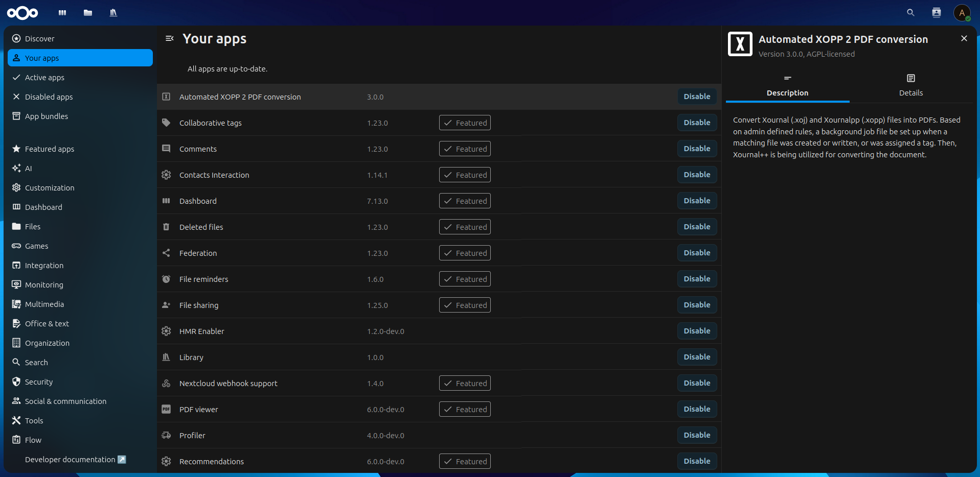The height and width of the screenshot is (477, 980).
Task: Open the Dashboard category in sidebar
Action: pos(80,207)
